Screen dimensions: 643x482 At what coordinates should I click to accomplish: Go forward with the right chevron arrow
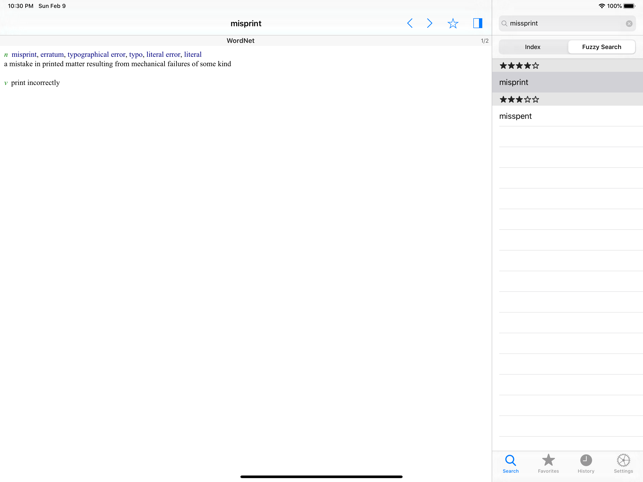[429, 23]
